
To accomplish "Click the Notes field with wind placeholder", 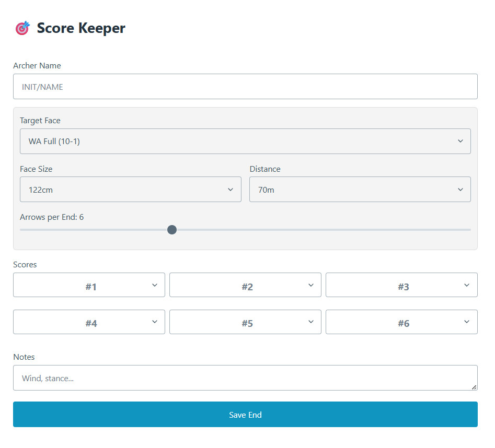I will click(245, 378).
